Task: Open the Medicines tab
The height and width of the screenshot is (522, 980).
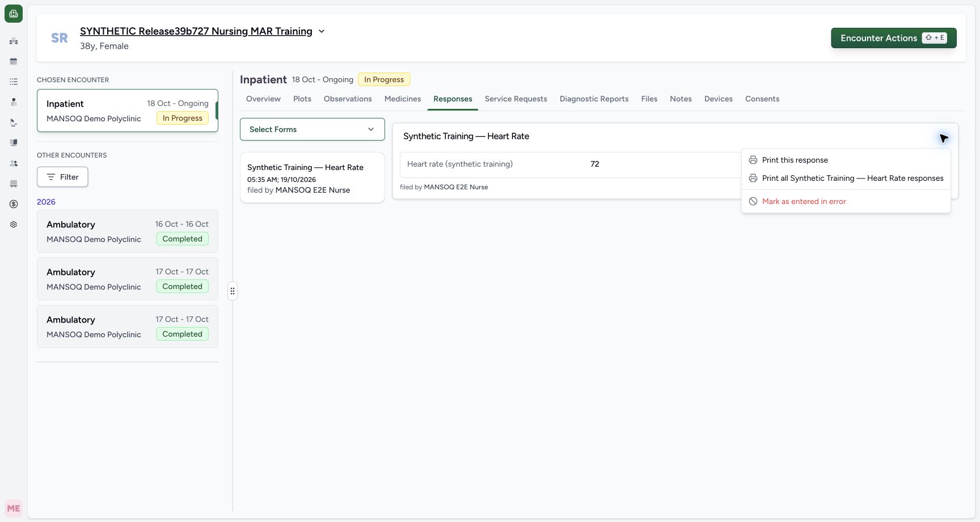Action: [x=403, y=99]
